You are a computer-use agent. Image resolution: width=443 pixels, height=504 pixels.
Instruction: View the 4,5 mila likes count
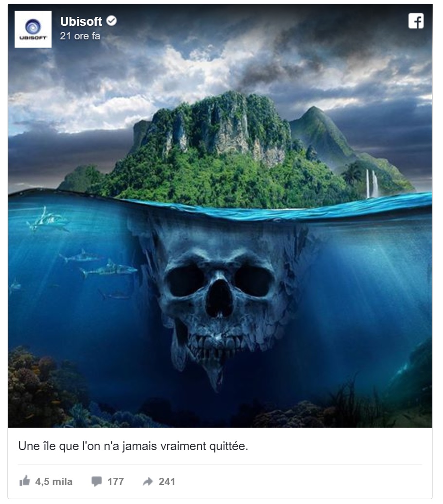(x=53, y=482)
